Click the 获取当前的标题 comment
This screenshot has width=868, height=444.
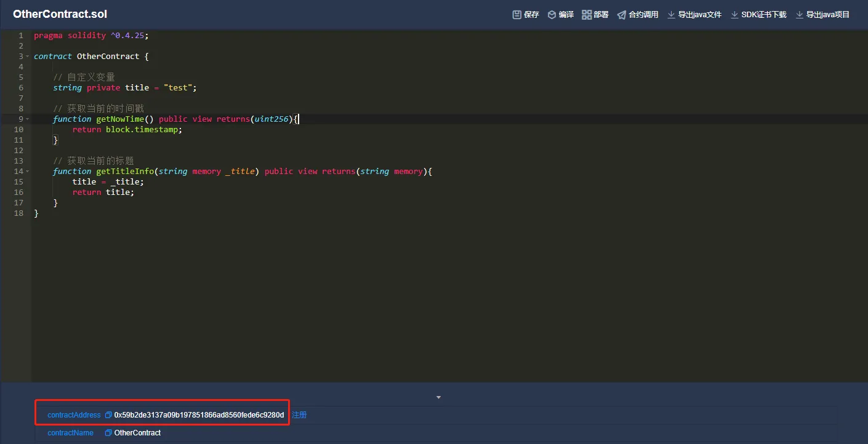pyautogui.click(x=94, y=161)
